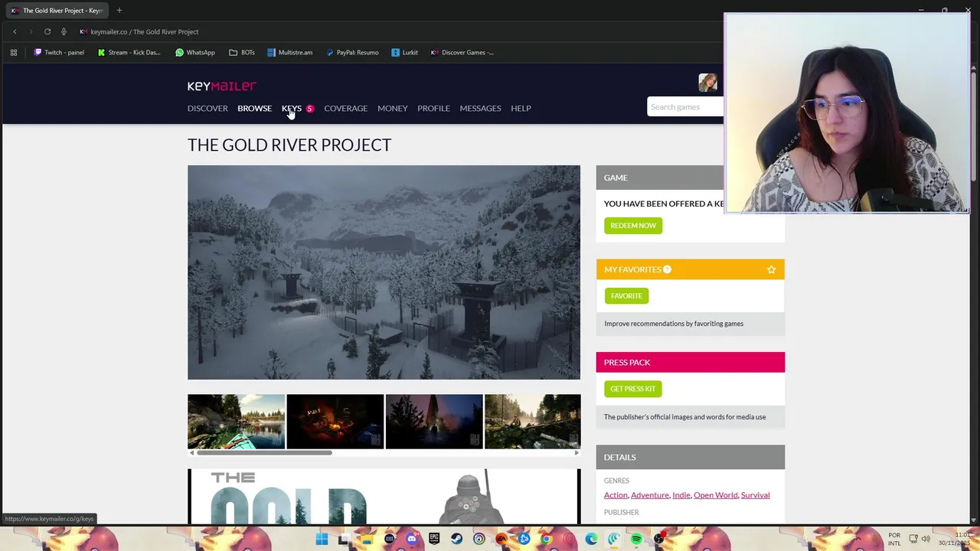Open Task View from the taskbar
The height and width of the screenshot is (551, 980).
[345, 540]
